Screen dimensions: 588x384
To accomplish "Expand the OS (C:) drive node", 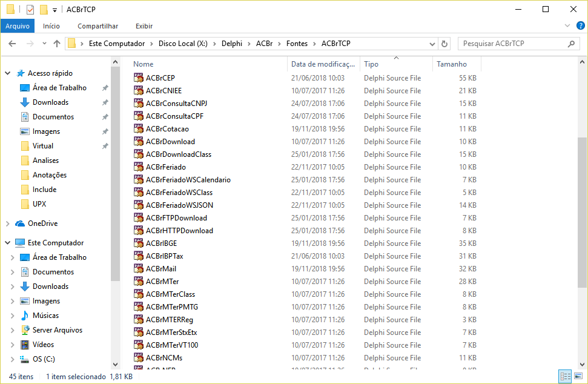I will click(12, 359).
